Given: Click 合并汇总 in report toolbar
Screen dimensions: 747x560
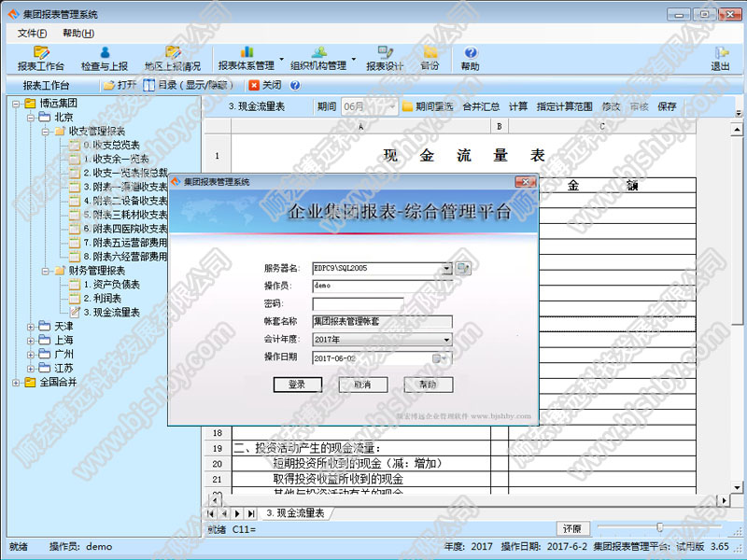Looking at the screenshot, I should (481, 106).
